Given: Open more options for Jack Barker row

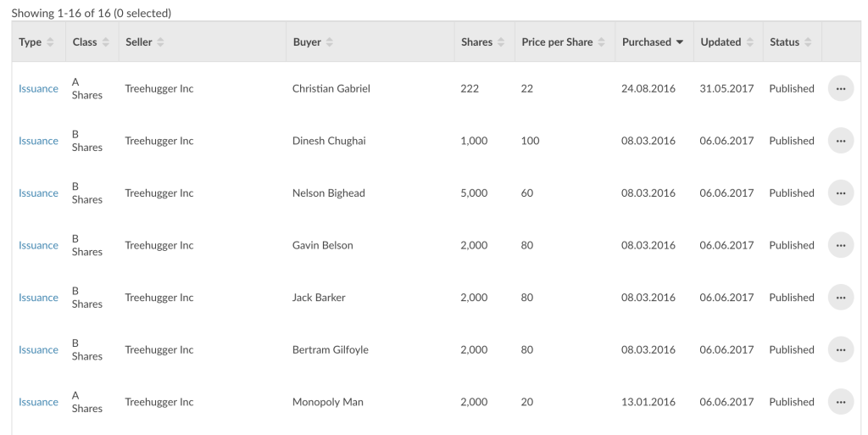Looking at the screenshot, I should pyautogui.click(x=840, y=297).
